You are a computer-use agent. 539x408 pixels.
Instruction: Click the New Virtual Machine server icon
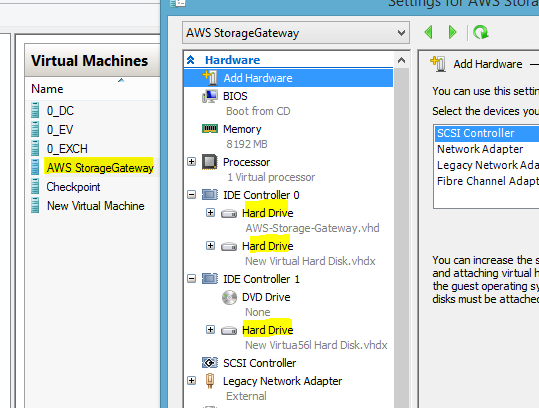(x=35, y=205)
